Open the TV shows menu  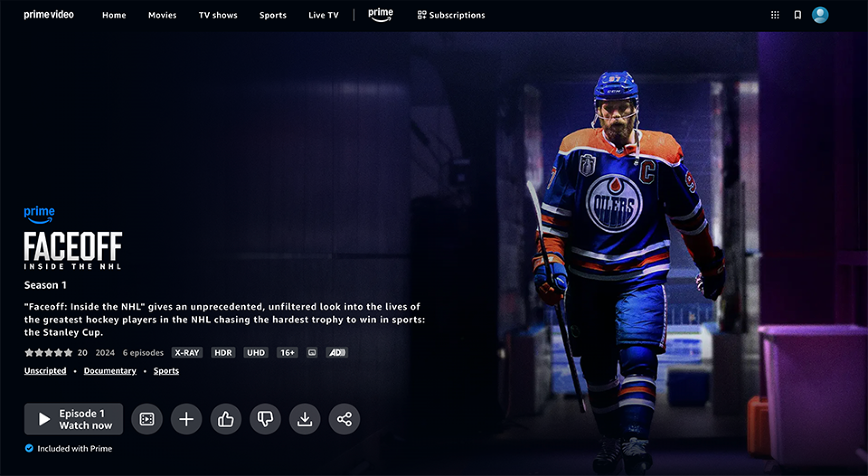(x=218, y=15)
